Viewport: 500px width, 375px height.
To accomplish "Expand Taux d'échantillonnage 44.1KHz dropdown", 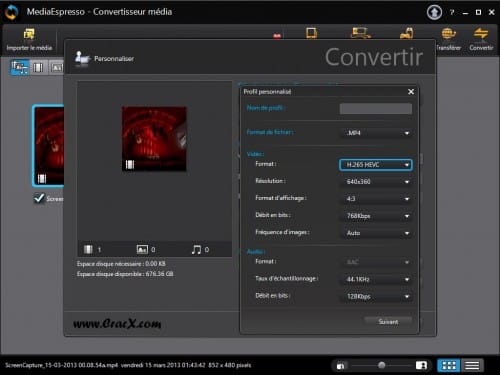I will tap(376, 279).
